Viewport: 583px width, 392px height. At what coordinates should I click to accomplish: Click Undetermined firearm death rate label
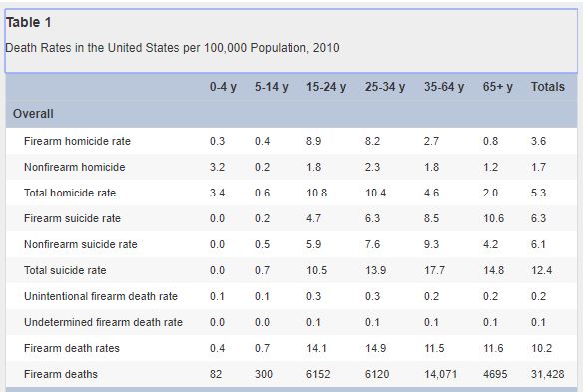(x=104, y=322)
